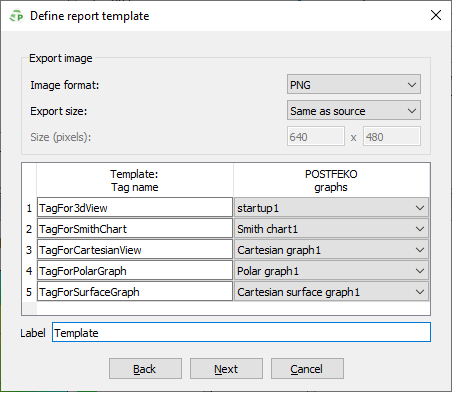
Task: Click the TagForSurfaceGraph tag name field
Action: point(135,292)
